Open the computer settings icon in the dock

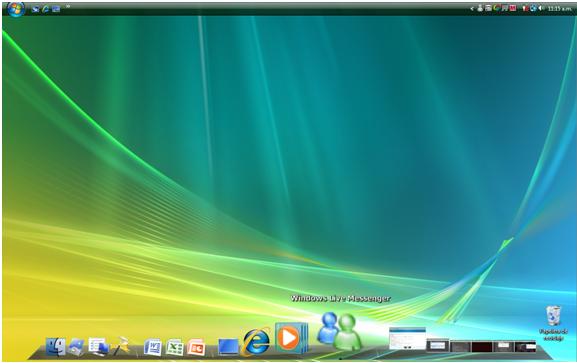(98, 347)
